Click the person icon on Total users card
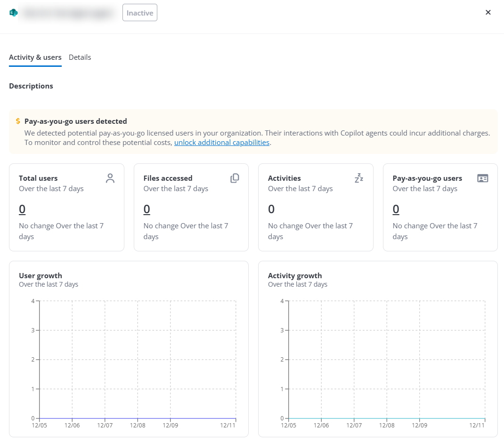 [110, 178]
